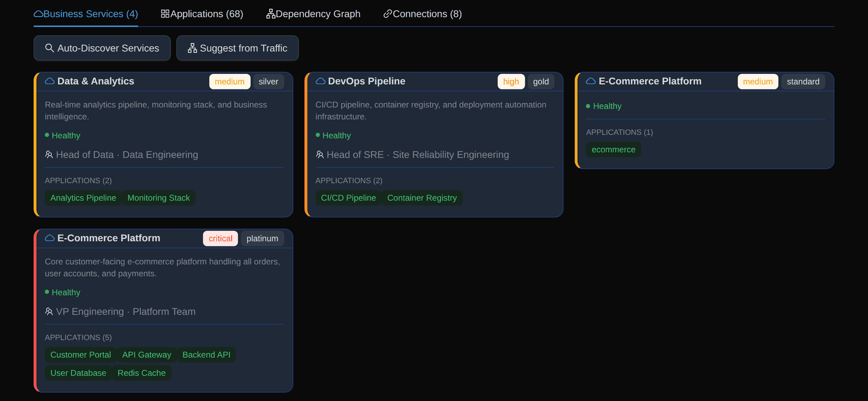Click the standard tier badge

pos(803,81)
